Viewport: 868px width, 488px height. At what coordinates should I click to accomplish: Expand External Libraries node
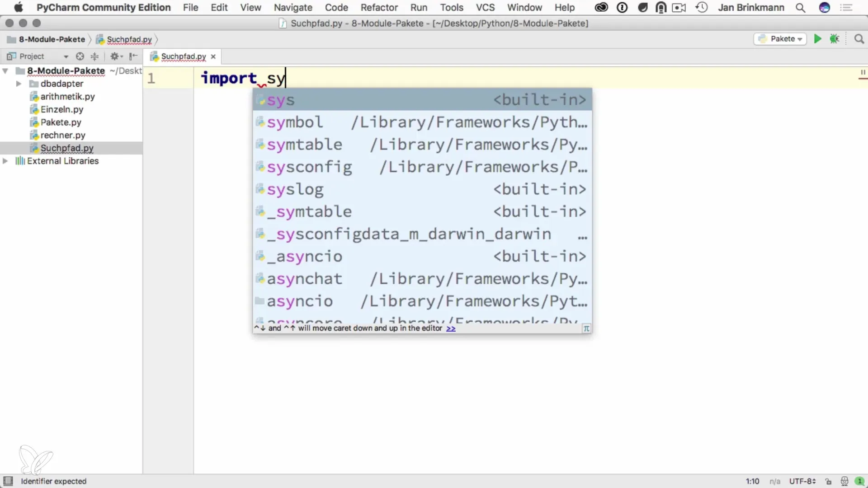click(x=5, y=161)
